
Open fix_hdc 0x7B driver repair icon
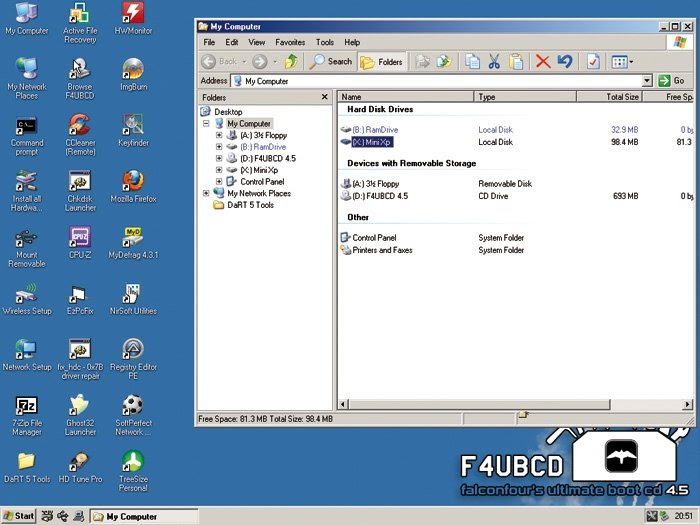coord(79,359)
